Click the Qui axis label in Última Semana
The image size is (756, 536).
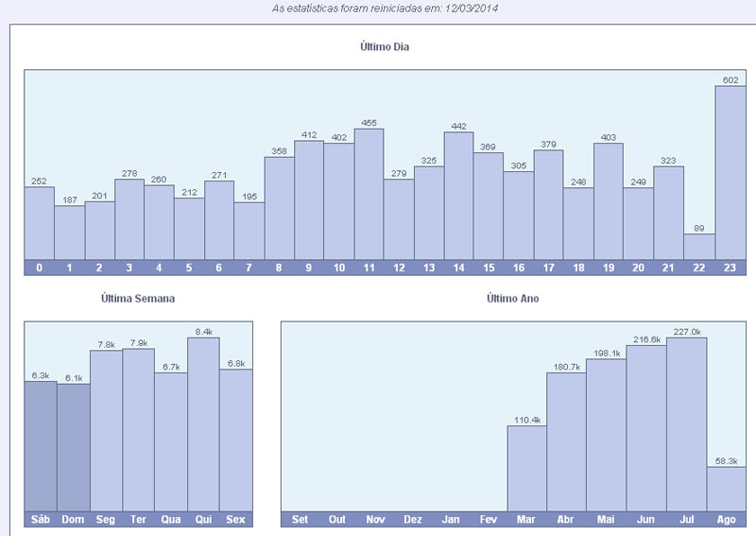[x=203, y=520]
